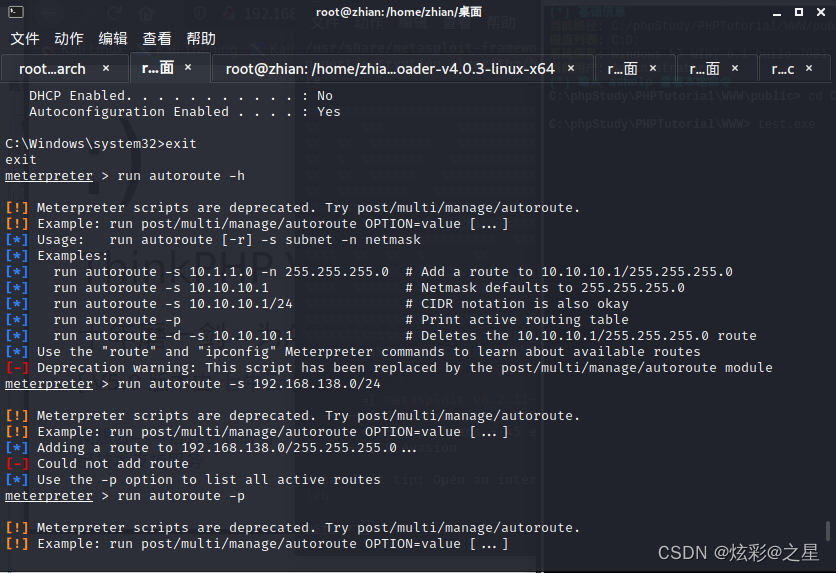836x573 pixels.
Task: Close the r...c tab
Action: click(809, 68)
